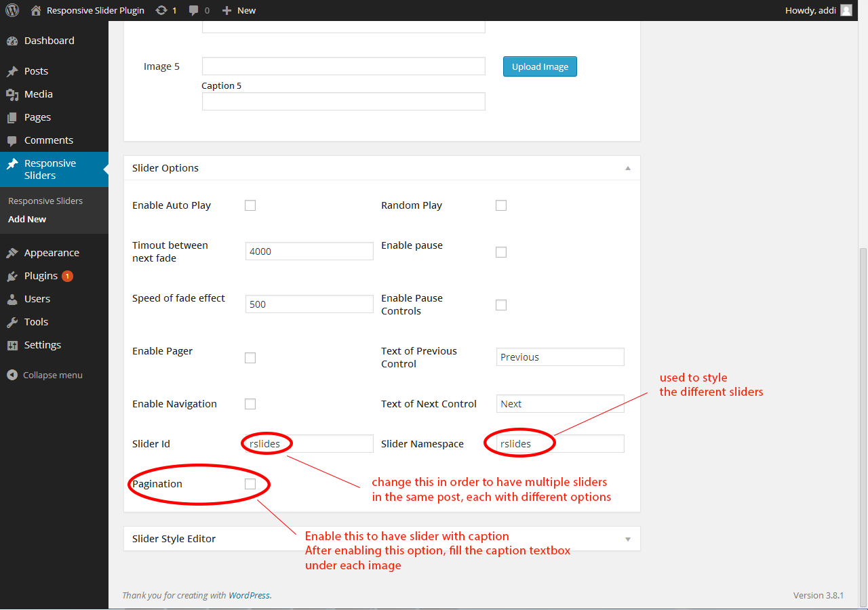Toggle the Enable Pause Controls checkbox

coord(501,305)
